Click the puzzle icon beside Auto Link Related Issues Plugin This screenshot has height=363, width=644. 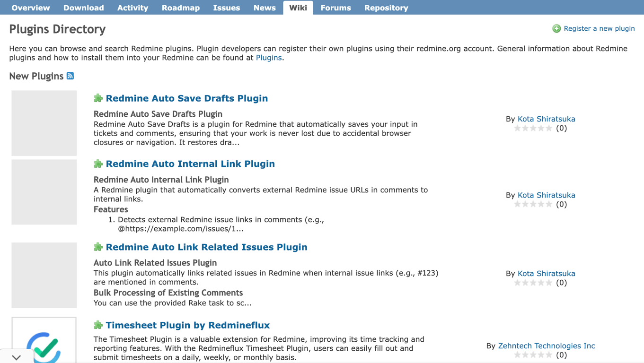click(x=98, y=247)
